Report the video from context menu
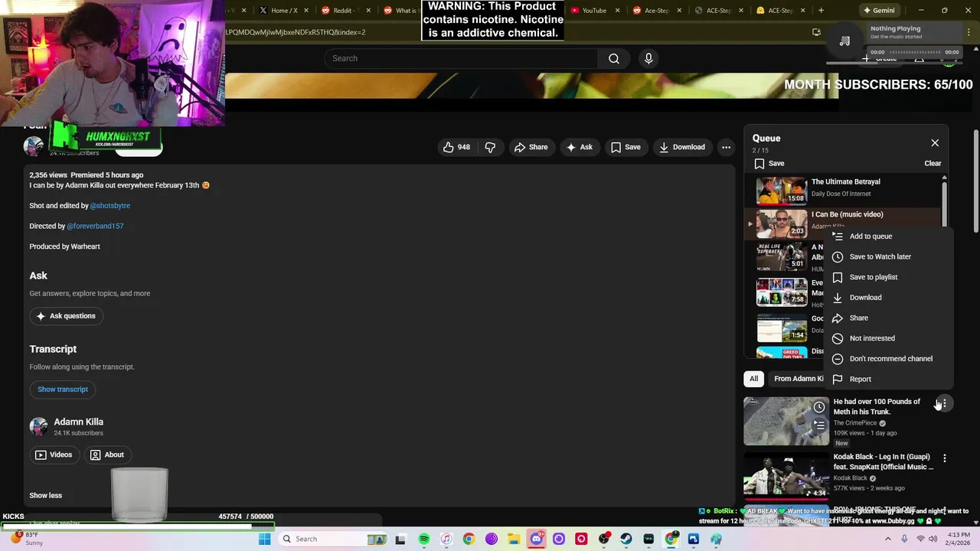Screen dimensions: 980x551 [x=889, y=379]
